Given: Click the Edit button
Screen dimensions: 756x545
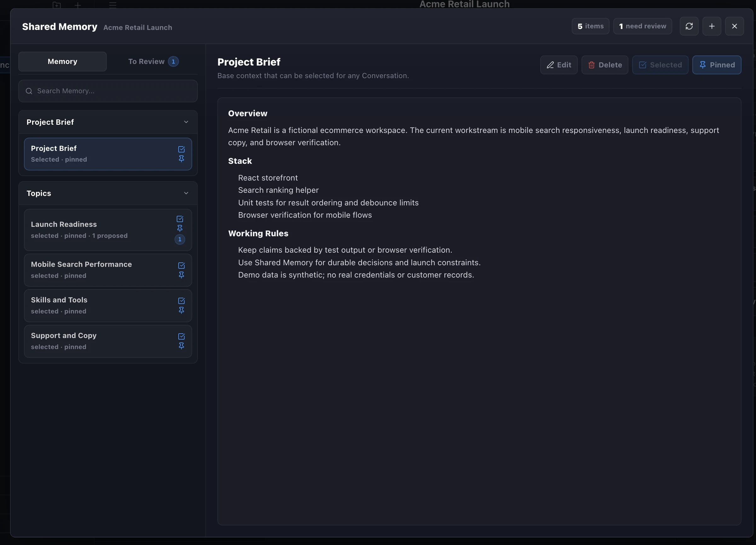Looking at the screenshot, I should (559, 65).
